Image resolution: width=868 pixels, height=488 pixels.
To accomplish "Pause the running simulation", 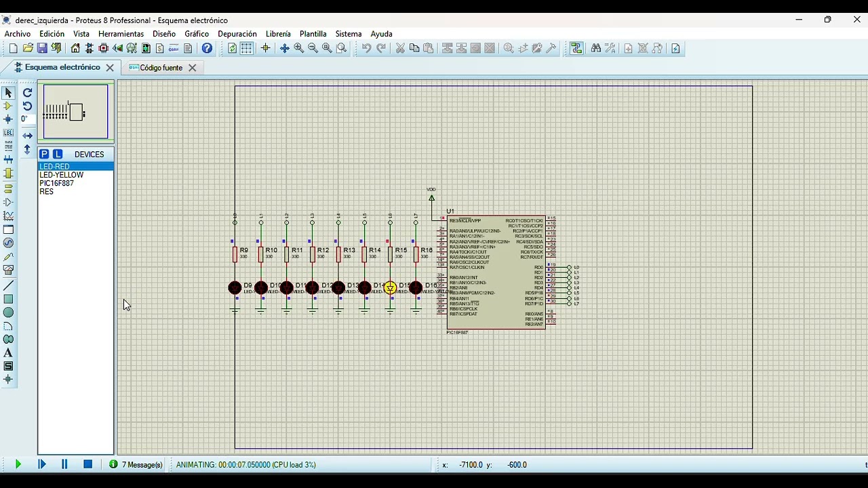I will [x=64, y=464].
